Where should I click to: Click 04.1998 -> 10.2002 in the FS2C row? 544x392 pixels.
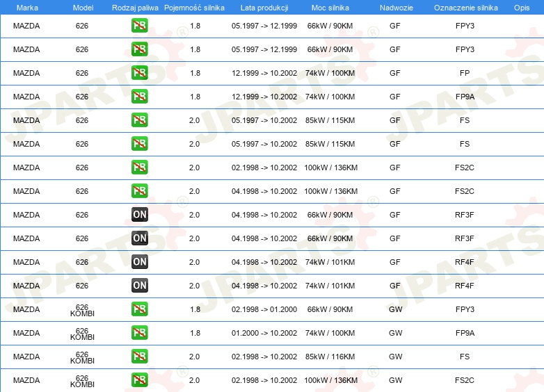point(264,191)
